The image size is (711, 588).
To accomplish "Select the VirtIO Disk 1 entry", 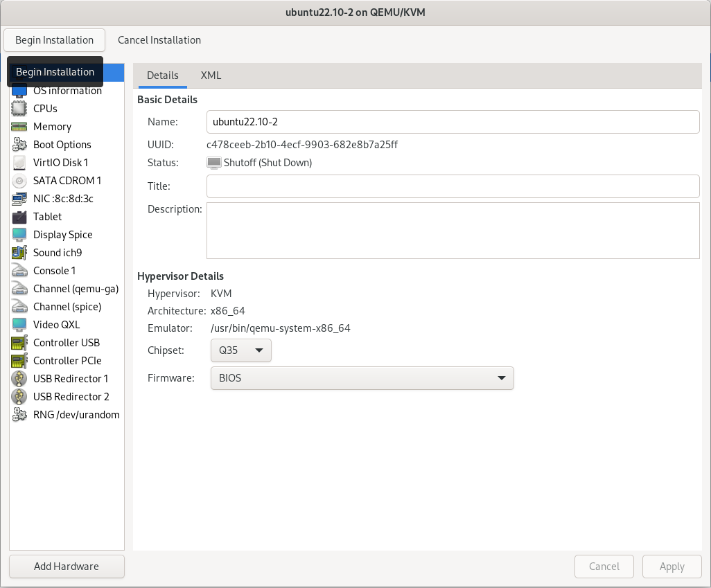I will click(x=67, y=163).
